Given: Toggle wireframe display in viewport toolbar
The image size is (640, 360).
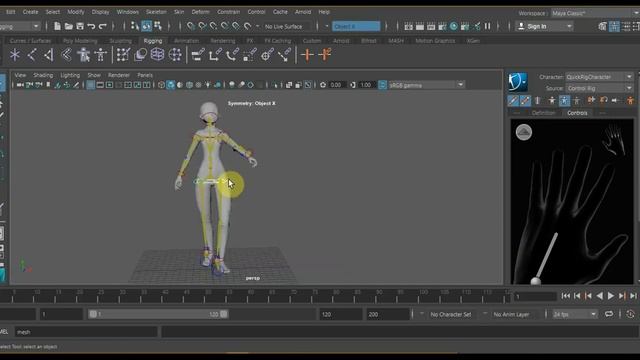Looking at the screenshot, I should click(x=161, y=85).
